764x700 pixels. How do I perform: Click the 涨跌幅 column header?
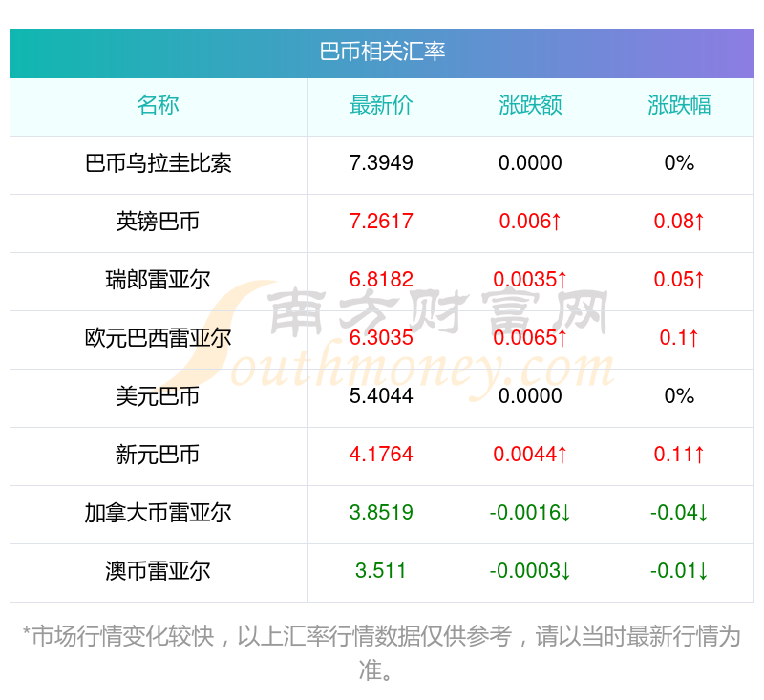[x=678, y=105]
